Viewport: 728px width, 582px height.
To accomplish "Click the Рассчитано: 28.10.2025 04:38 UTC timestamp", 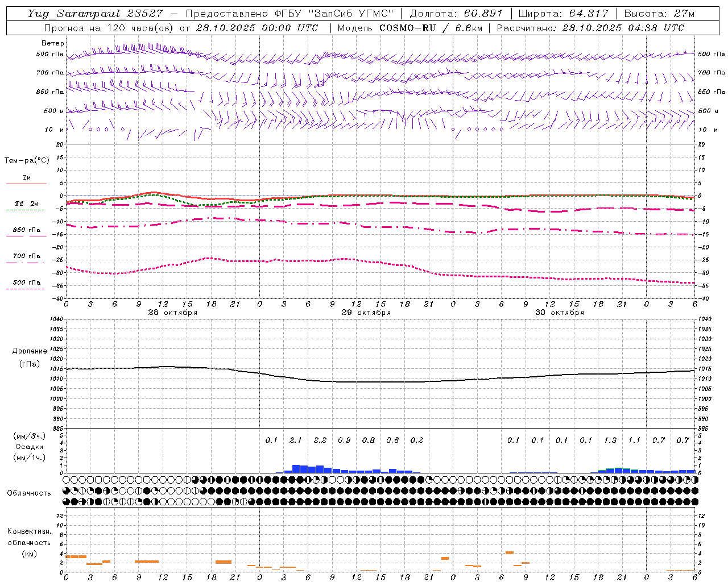I will click(x=590, y=28).
